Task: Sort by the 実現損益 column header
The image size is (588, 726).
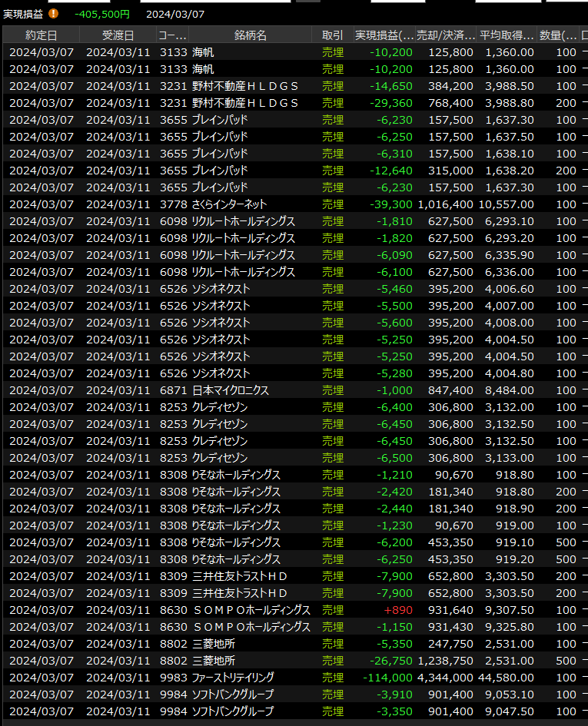Action: [x=383, y=35]
